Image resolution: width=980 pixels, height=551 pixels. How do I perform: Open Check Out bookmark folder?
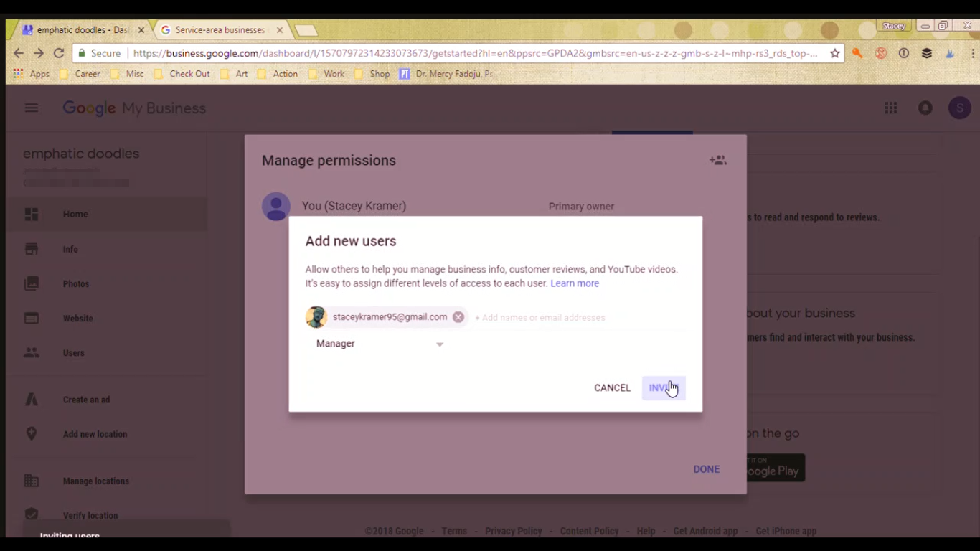(x=182, y=74)
